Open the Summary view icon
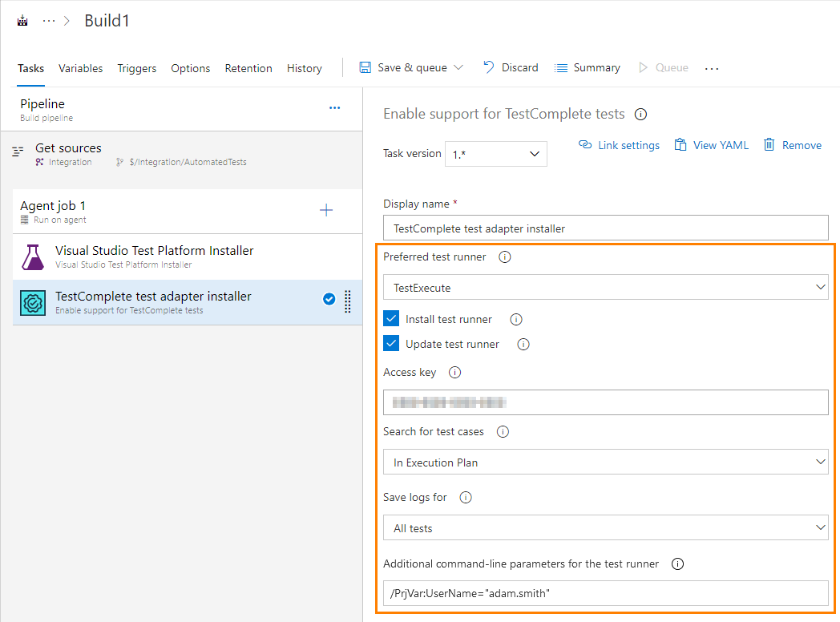The image size is (840, 622). coord(561,67)
